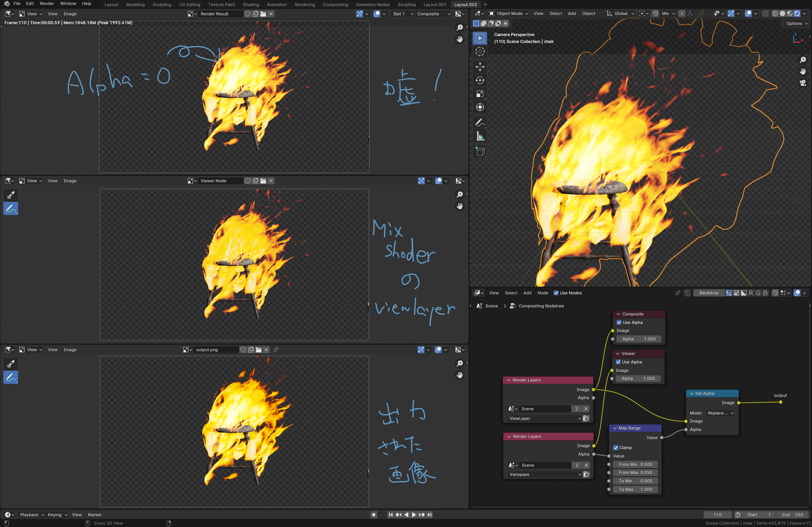Disable Clamp on Map Range node
Viewport: 812px width, 527px height.
[616, 448]
